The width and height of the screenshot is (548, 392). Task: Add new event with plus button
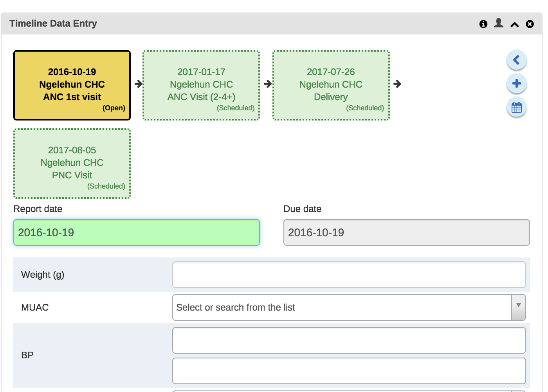(516, 84)
